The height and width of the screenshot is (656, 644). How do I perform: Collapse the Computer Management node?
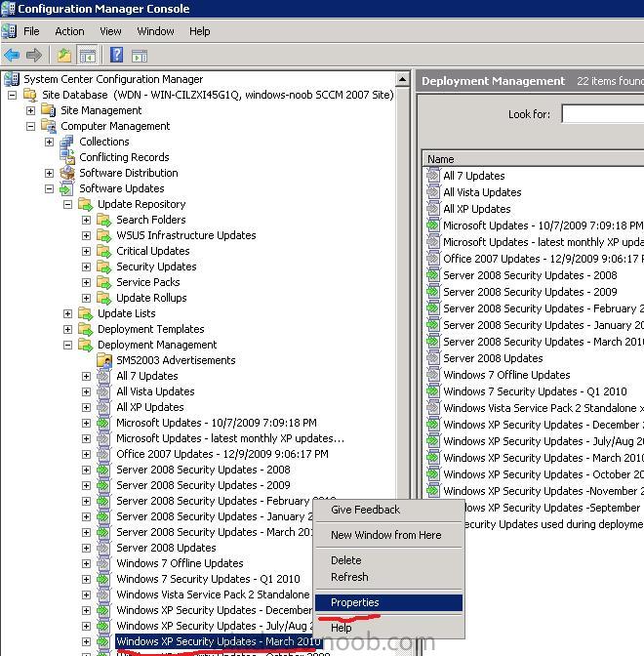(x=30, y=126)
